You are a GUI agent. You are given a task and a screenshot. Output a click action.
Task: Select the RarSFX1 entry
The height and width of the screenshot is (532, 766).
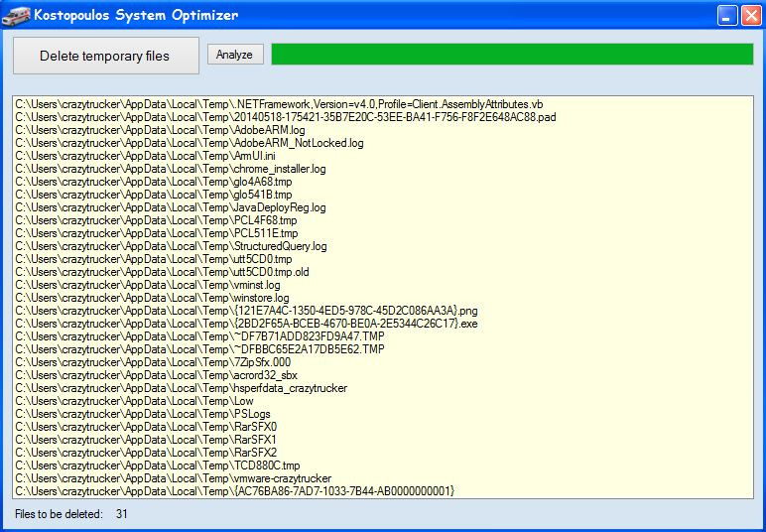coord(146,439)
